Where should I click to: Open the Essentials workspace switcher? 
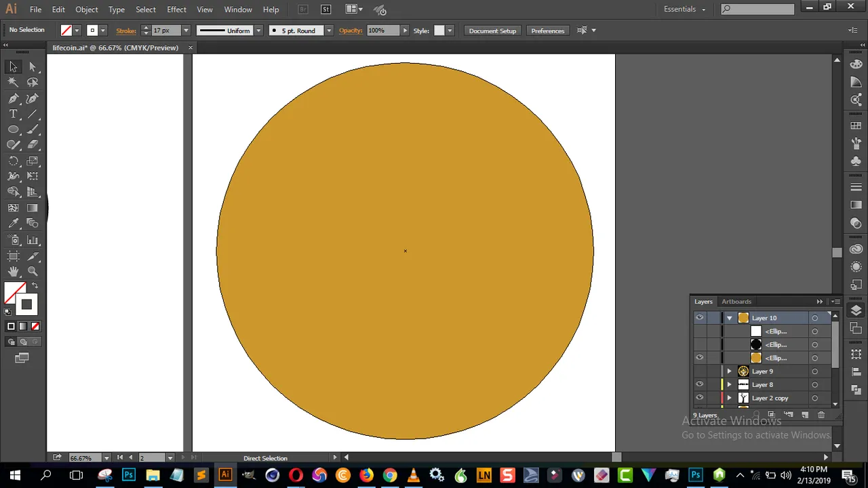pos(685,9)
